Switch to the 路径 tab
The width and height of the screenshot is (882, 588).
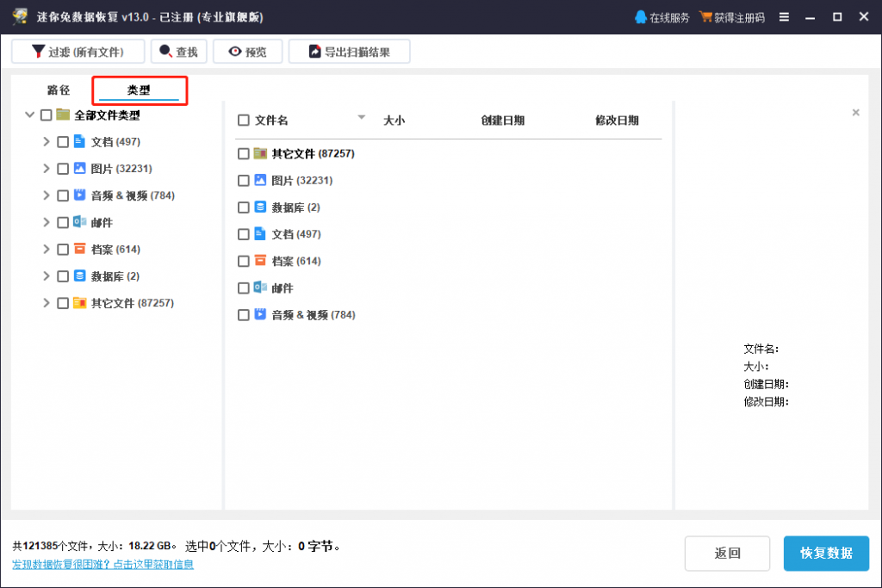[x=59, y=90]
